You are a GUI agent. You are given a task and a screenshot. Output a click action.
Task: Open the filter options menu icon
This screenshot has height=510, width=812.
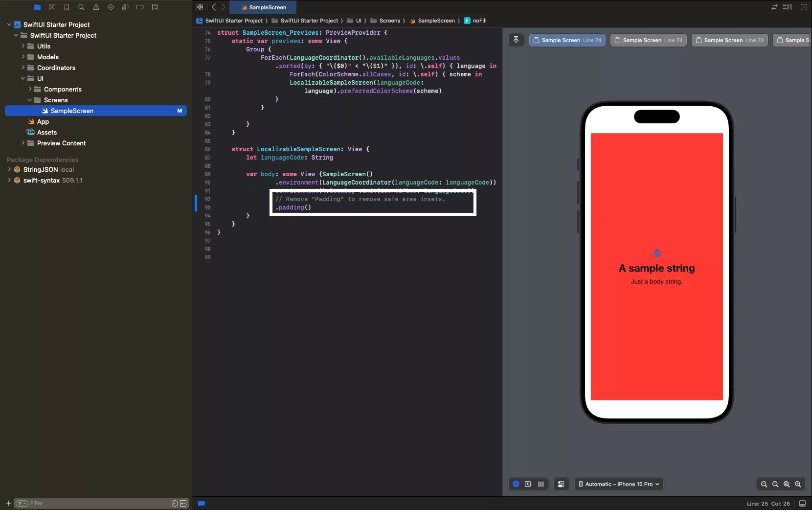tap(22, 503)
